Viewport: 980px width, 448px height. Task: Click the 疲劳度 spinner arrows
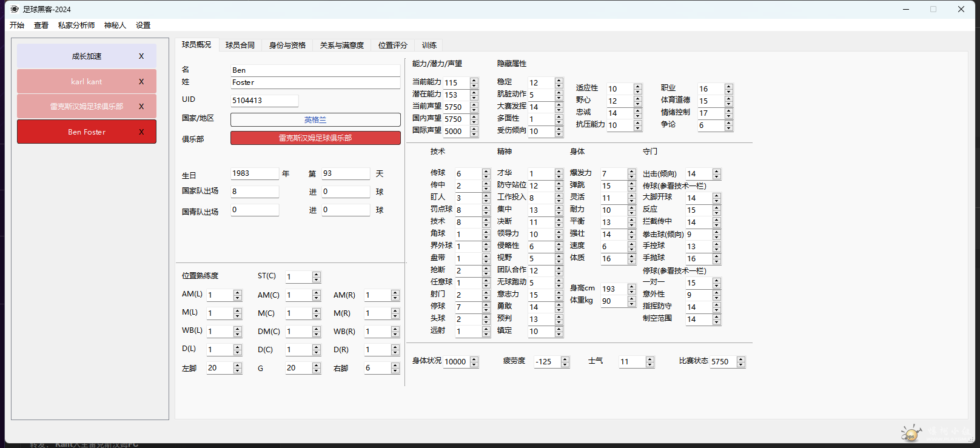(565, 361)
